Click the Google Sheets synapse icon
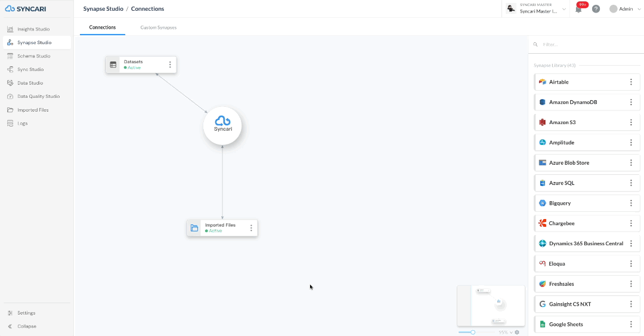This screenshot has height=336, width=644. pyautogui.click(x=543, y=324)
